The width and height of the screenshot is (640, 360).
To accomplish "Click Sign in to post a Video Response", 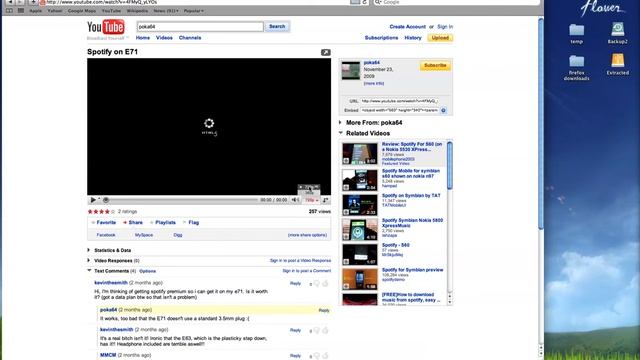I will pos(300,260).
